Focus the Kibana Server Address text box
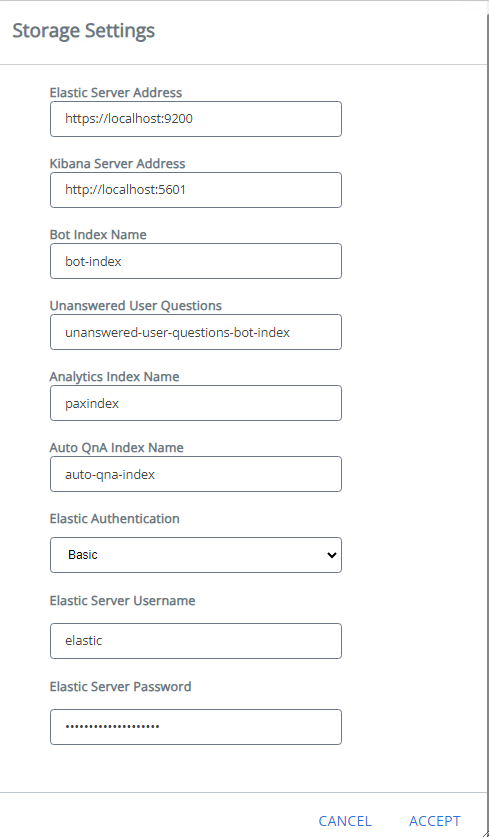 point(196,189)
